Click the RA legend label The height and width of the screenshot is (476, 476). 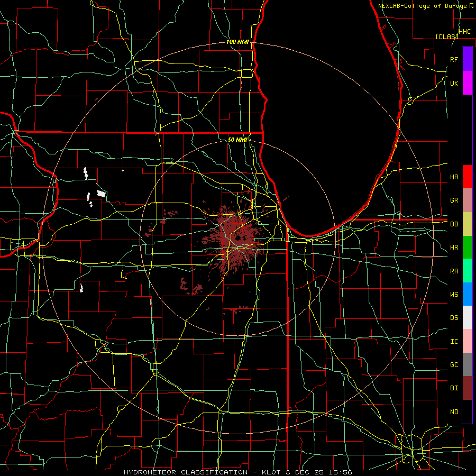point(454,271)
